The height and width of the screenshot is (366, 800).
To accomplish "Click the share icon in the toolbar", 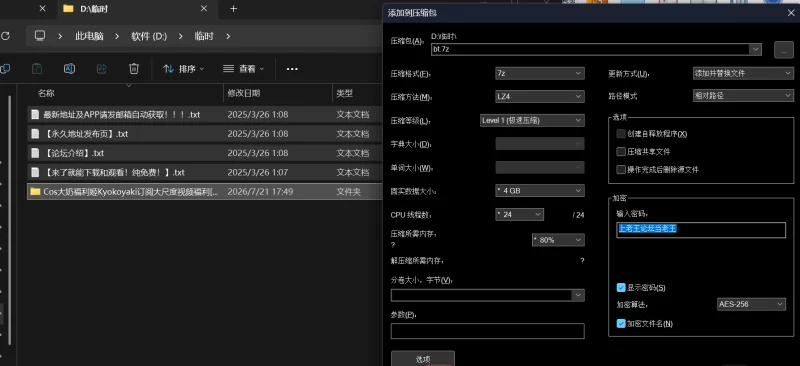I will tap(102, 68).
